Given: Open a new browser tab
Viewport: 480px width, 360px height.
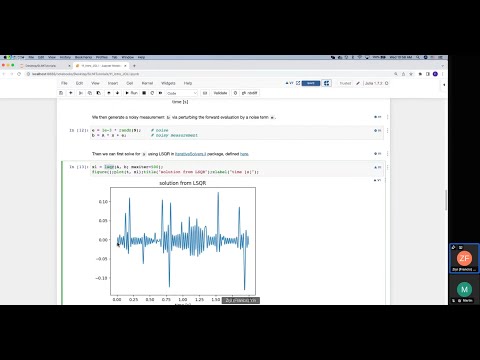Looking at the screenshot, I should point(134,66).
